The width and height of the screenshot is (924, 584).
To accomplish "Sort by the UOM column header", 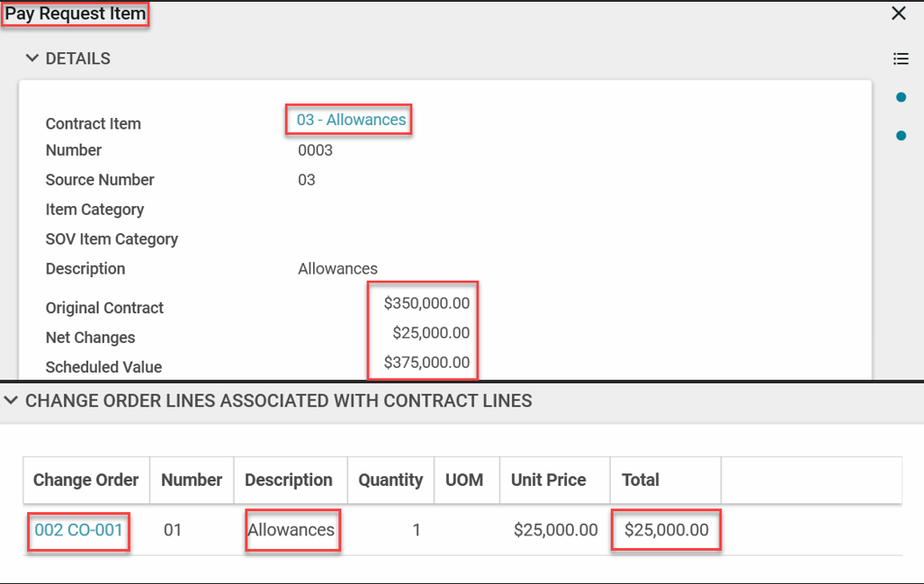I will pyautogui.click(x=464, y=480).
